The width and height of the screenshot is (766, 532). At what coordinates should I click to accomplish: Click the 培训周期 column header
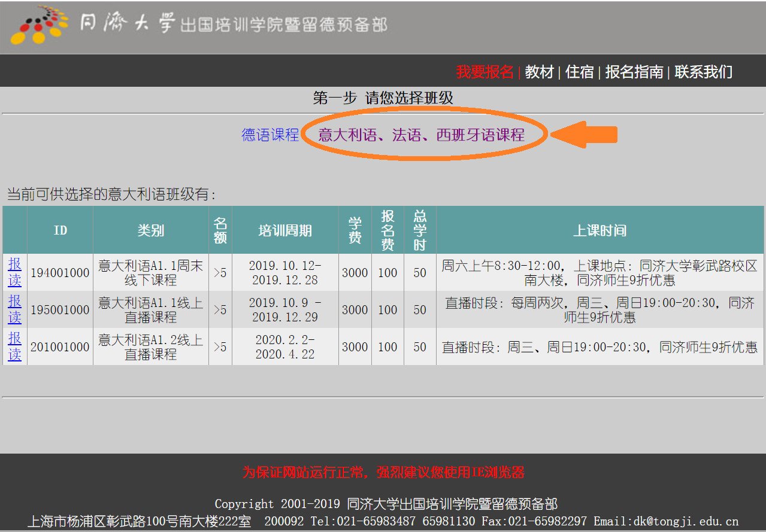(x=285, y=230)
